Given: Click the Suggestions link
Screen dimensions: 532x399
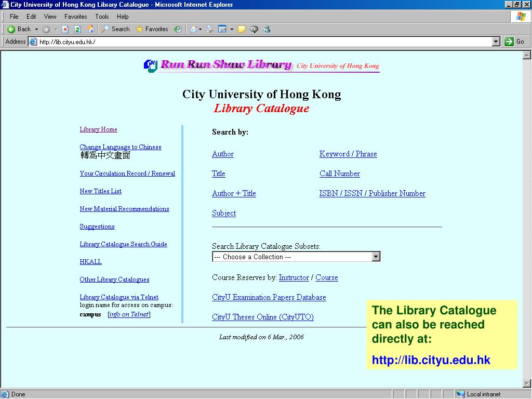Looking at the screenshot, I should [x=97, y=227].
